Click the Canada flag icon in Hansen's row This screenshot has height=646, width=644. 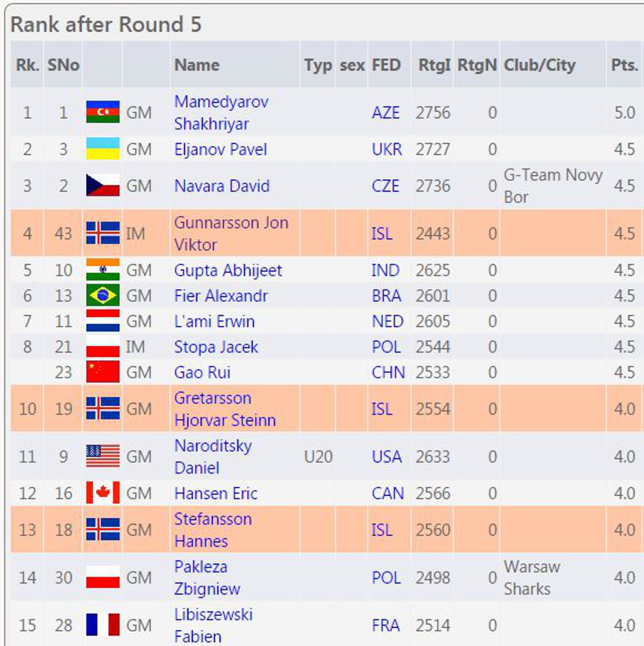103,493
